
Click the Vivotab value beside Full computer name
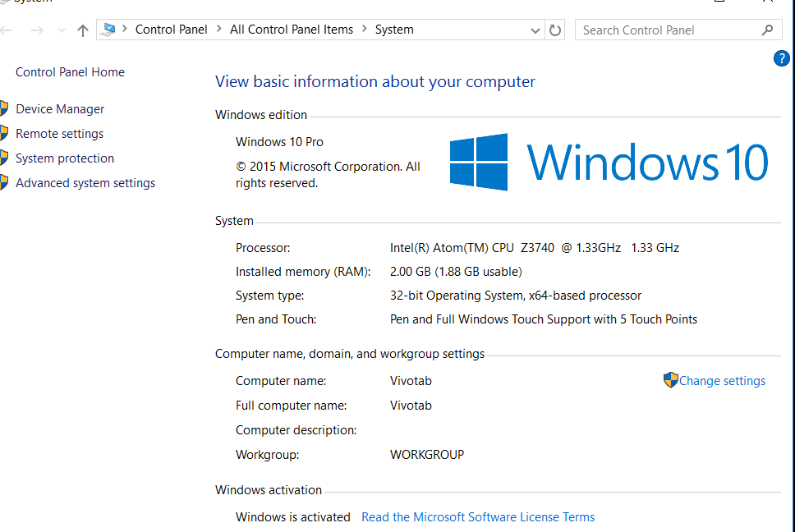(x=411, y=406)
